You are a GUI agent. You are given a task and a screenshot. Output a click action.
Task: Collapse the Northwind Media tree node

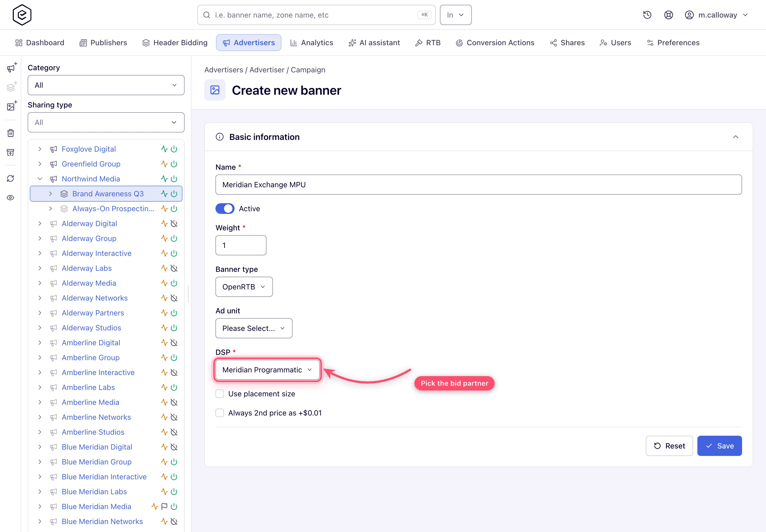40,179
